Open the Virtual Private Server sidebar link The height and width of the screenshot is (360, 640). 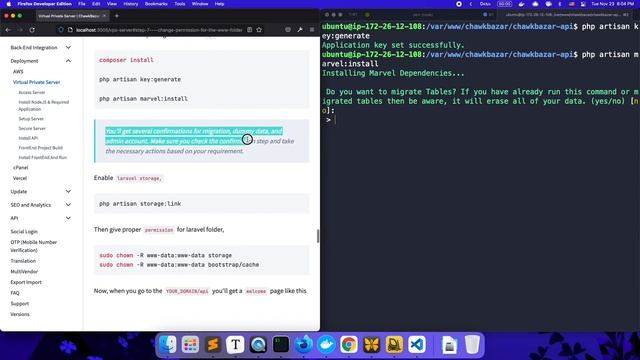[36, 82]
